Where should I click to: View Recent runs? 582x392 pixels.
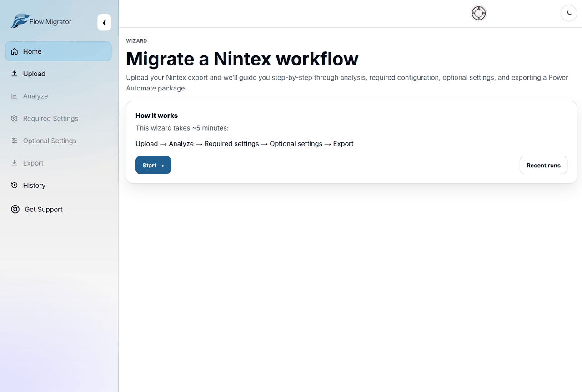(x=543, y=165)
